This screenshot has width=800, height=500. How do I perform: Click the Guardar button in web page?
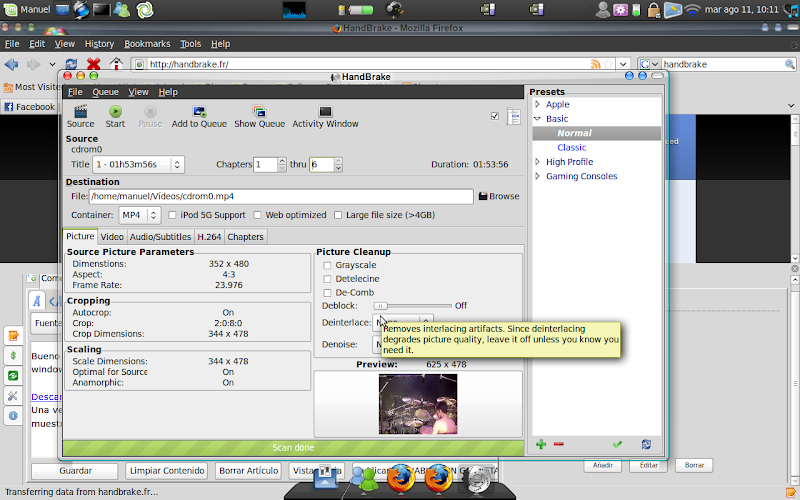tap(75, 470)
